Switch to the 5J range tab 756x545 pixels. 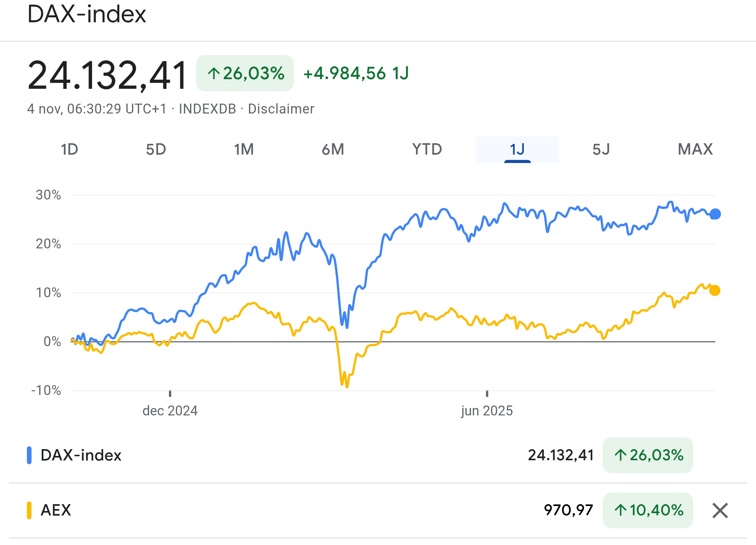coord(601,149)
